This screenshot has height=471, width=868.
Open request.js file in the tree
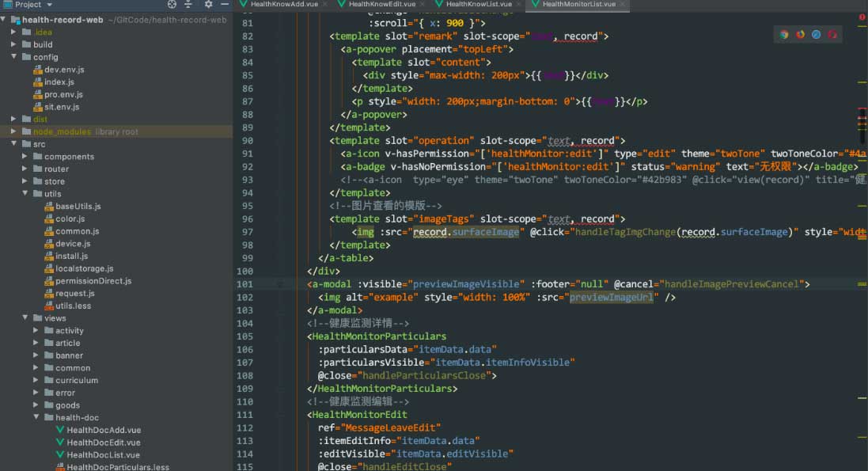tap(74, 294)
